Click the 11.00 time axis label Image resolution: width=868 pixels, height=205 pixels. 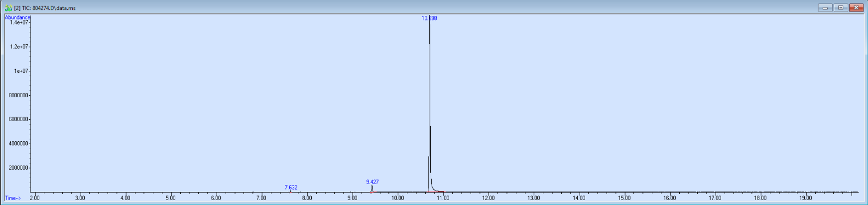point(443,198)
